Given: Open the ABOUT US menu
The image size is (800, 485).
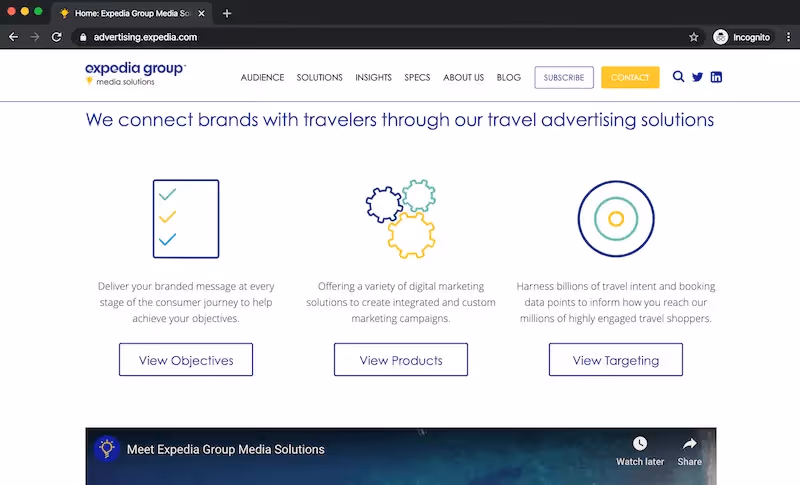Looking at the screenshot, I should point(463,78).
